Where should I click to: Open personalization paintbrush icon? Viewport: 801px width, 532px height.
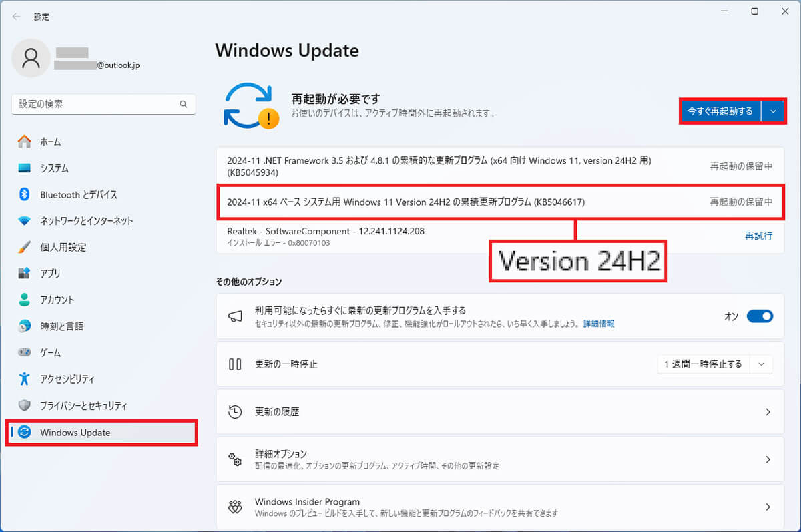(x=25, y=247)
